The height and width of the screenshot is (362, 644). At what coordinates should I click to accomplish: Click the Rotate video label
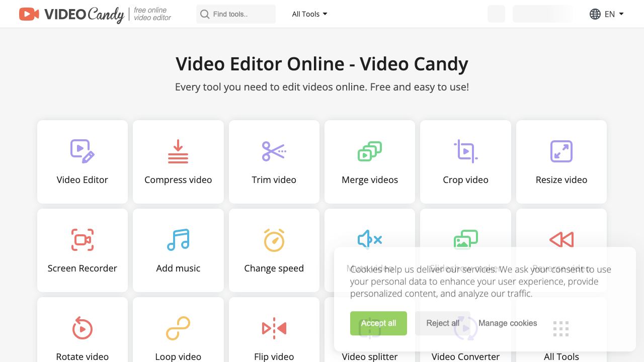(x=83, y=356)
